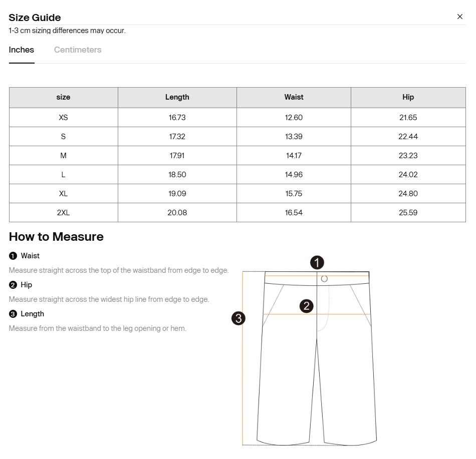This screenshot has height=459, width=476.
Task: Select the Inches tab
Action: [22, 50]
